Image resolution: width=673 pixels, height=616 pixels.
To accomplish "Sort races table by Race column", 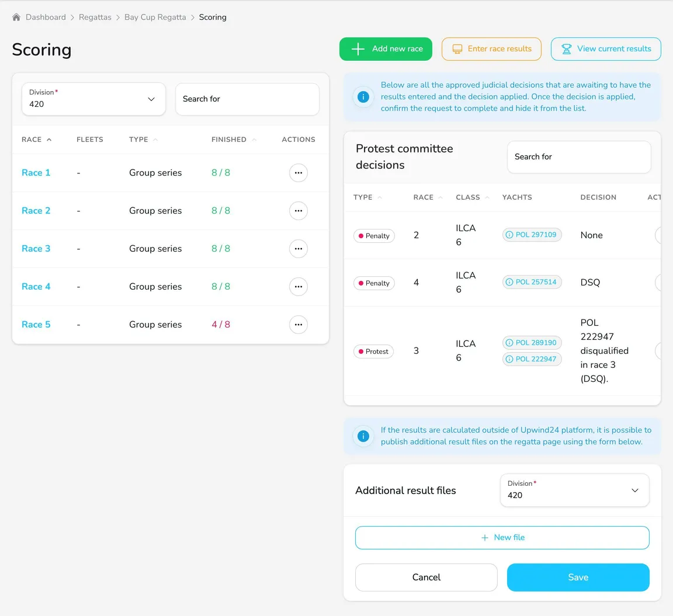I will [x=36, y=140].
